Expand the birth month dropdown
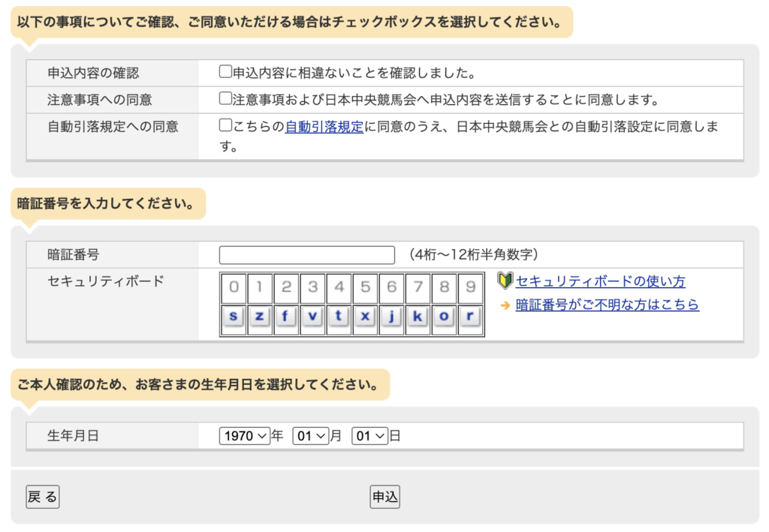Screen dimensions: 769x532 (311, 435)
